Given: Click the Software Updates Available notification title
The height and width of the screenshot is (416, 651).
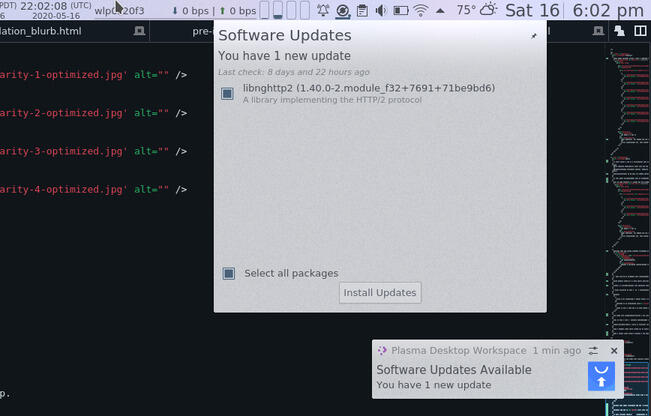Looking at the screenshot, I should (x=454, y=370).
